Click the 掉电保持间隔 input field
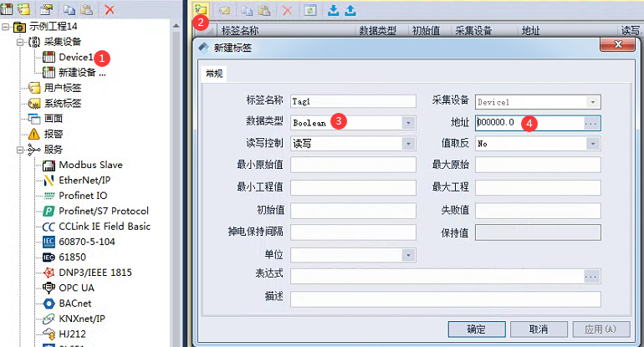Viewport: 644px width, 347px height. 353,232
